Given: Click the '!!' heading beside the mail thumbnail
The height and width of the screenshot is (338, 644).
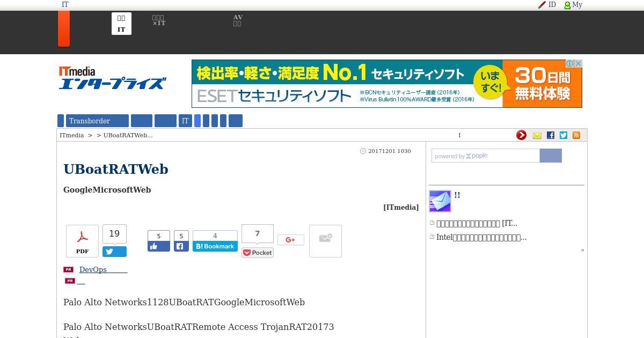Looking at the screenshot, I should pyautogui.click(x=457, y=195).
